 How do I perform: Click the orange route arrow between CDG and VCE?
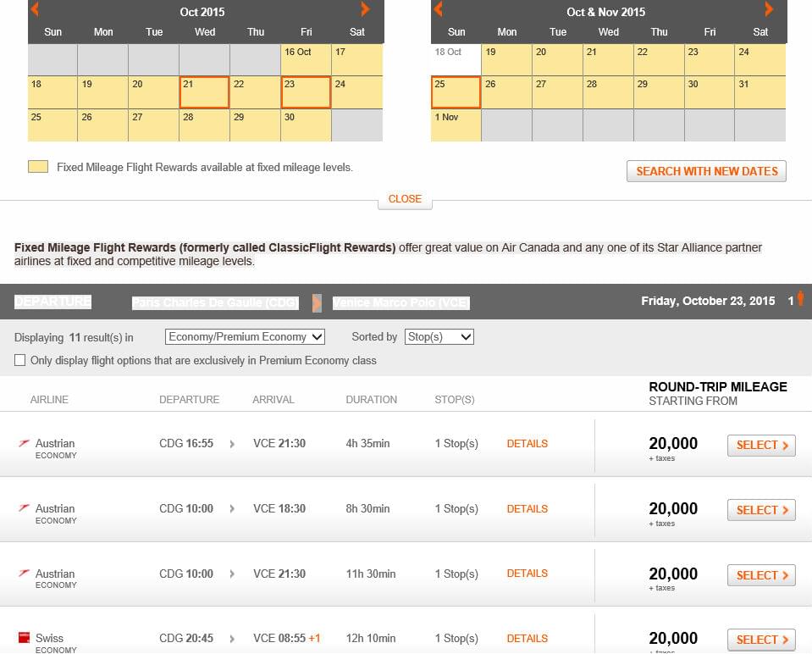[317, 302]
